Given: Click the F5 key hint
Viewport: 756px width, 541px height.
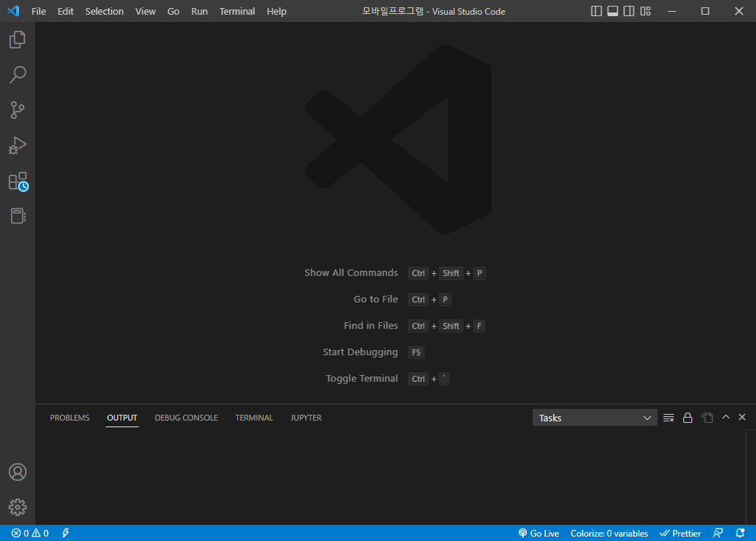Looking at the screenshot, I should pos(416,352).
